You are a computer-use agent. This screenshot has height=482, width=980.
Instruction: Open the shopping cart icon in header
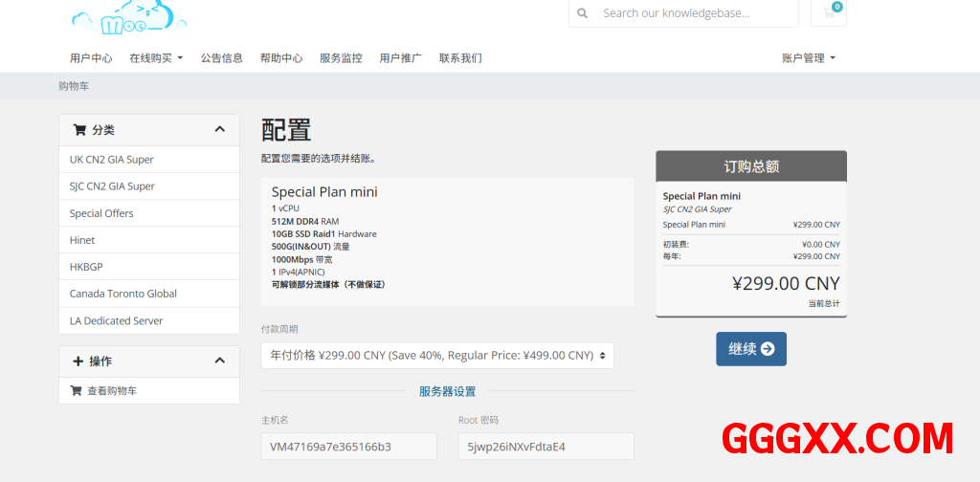(828, 13)
